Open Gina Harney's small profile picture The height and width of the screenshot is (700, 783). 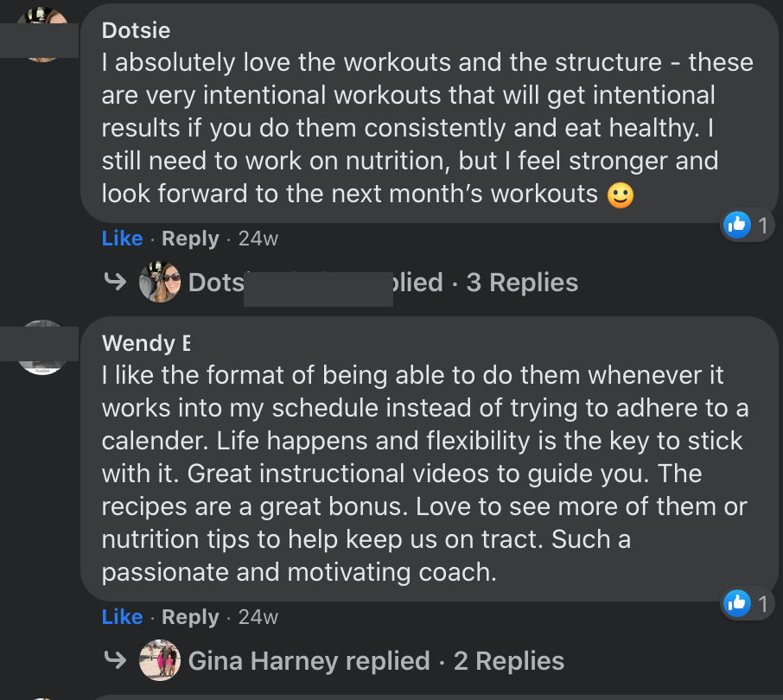click(x=160, y=660)
